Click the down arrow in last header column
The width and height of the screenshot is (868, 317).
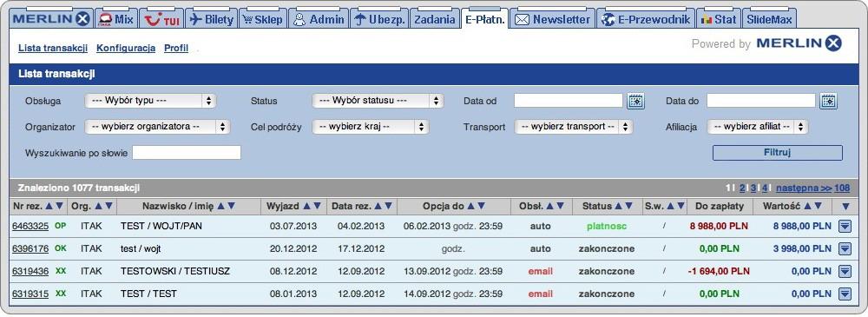845,206
